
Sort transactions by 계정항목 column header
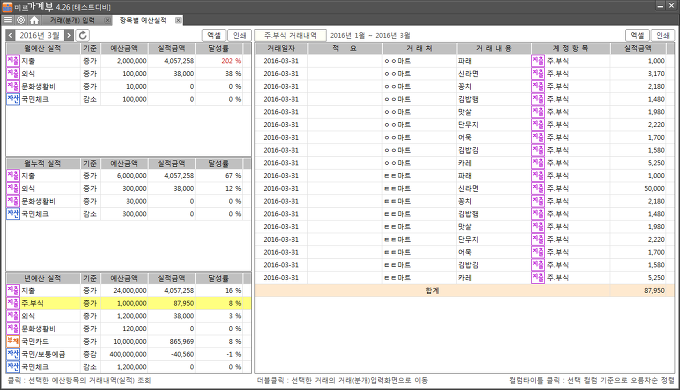(x=571, y=49)
